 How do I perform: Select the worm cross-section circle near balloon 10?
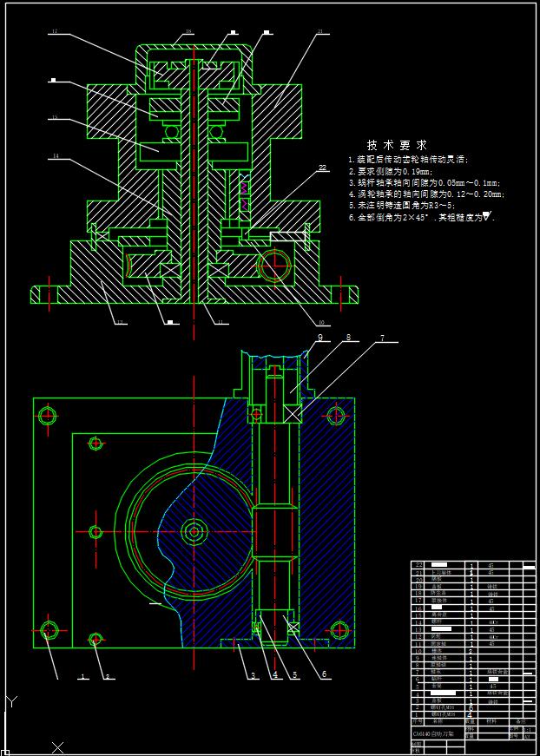275,266
